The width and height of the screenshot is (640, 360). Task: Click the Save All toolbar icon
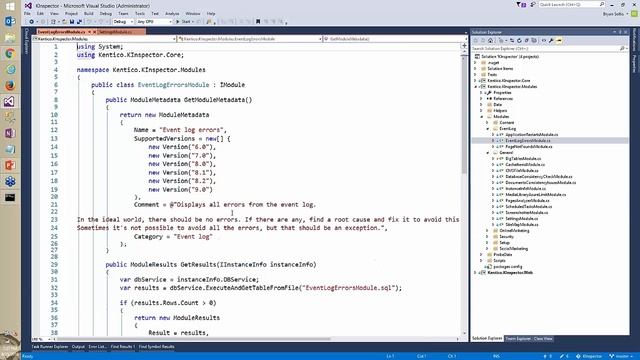80,22
